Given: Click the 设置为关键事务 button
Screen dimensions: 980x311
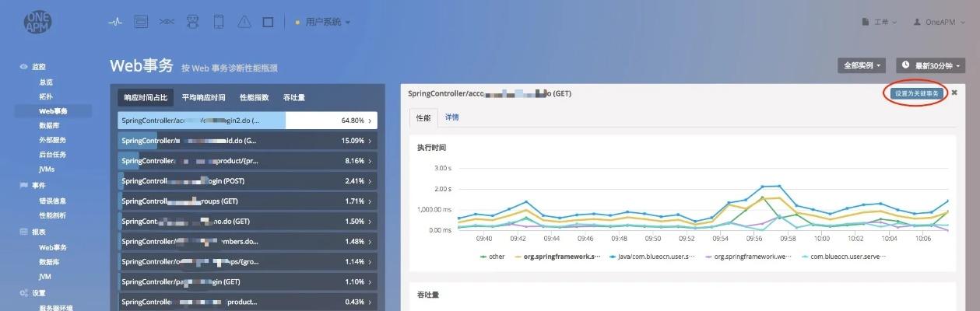Looking at the screenshot, I should pos(918,93).
